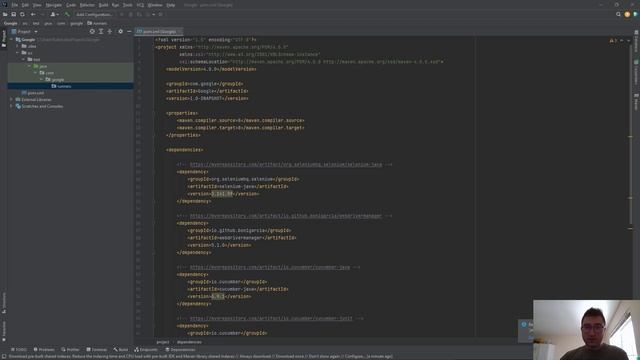Click the Google breadcrumb in navigation bar
The image size is (640, 360).
tap(11, 23)
